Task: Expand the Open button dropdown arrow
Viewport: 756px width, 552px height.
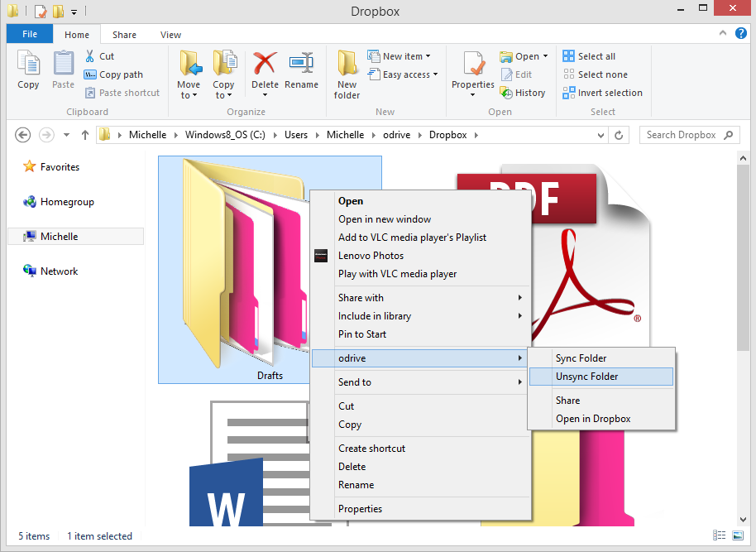Action: click(545, 56)
